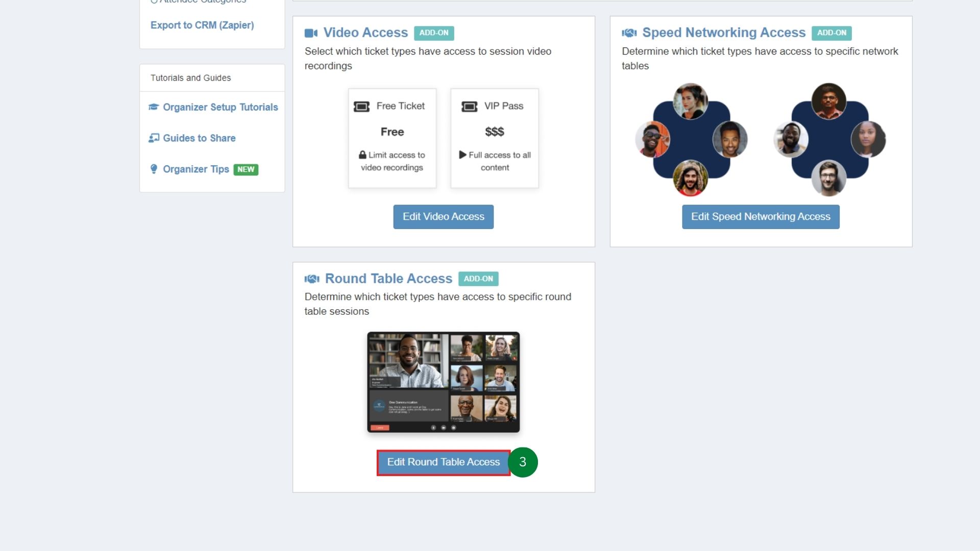Click the Free price label on Free Ticket
This screenshot has width=980, height=551.
[x=392, y=132]
